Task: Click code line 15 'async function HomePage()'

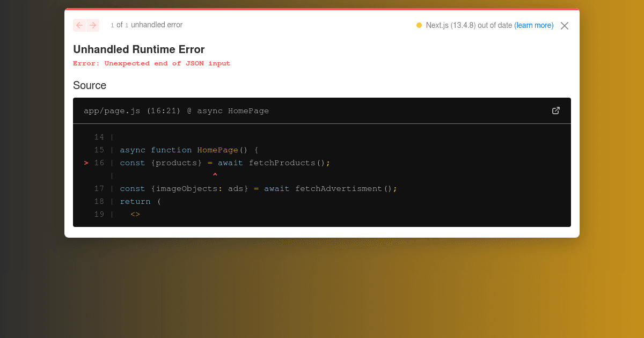Action: click(x=189, y=150)
